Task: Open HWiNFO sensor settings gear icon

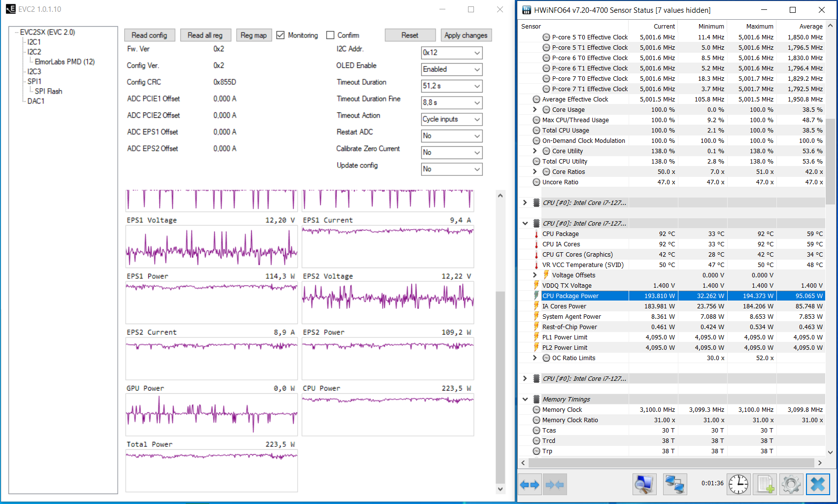Action: [791, 485]
